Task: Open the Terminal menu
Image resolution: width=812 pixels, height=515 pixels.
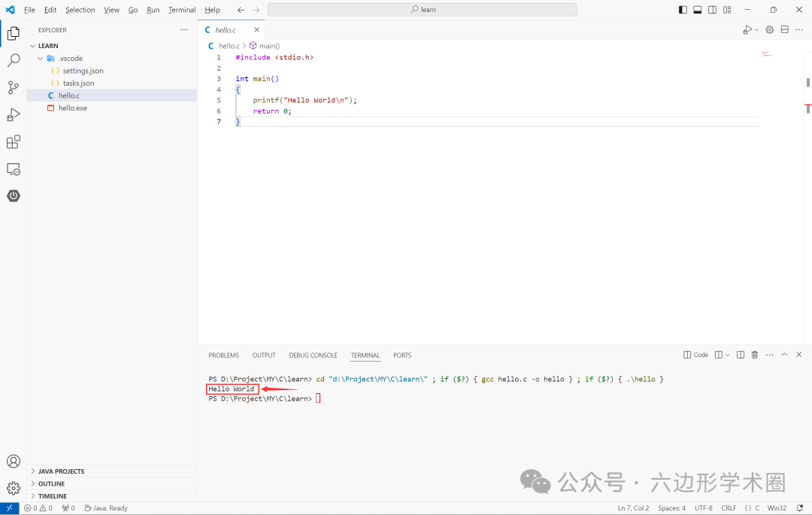Action: [x=181, y=10]
